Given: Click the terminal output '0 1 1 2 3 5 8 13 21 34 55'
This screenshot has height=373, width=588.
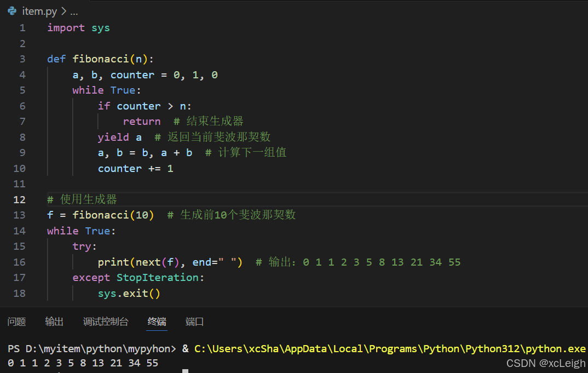Looking at the screenshot, I should pos(83,363).
